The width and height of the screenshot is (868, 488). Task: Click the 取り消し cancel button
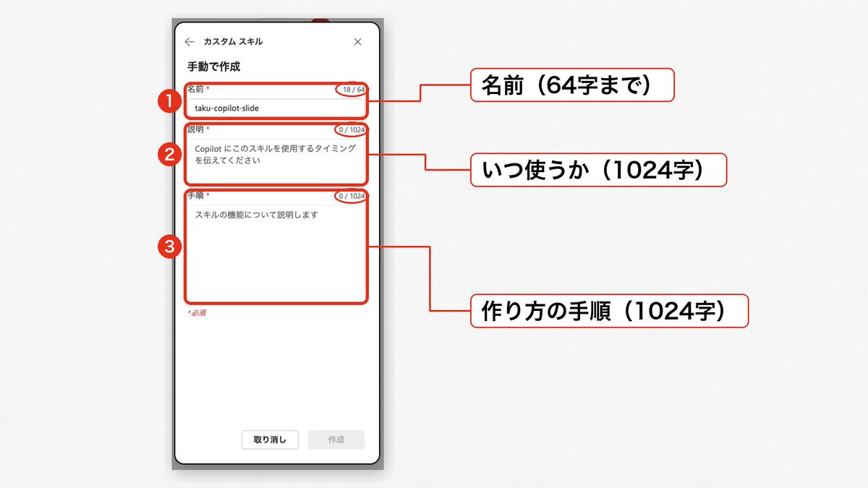pyautogui.click(x=270, y=440)
